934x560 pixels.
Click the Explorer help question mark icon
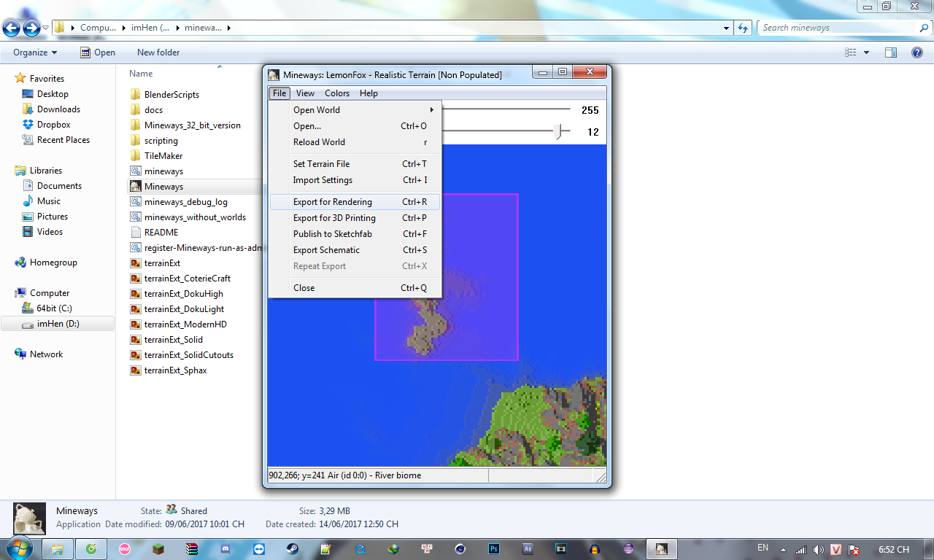[x=917, y=52]
